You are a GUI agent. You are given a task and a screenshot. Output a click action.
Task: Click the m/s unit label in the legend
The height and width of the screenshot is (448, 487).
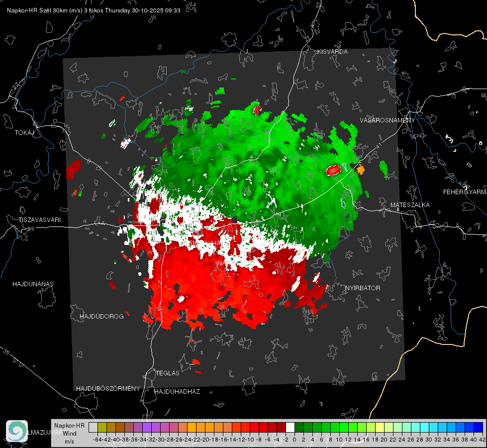pyautogui.click(x=69, y=442)
